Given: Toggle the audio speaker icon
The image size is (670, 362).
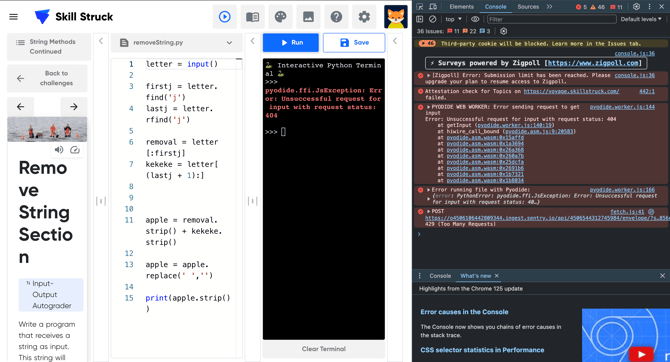Looking at the screenshot, I should tap(59, 150).
